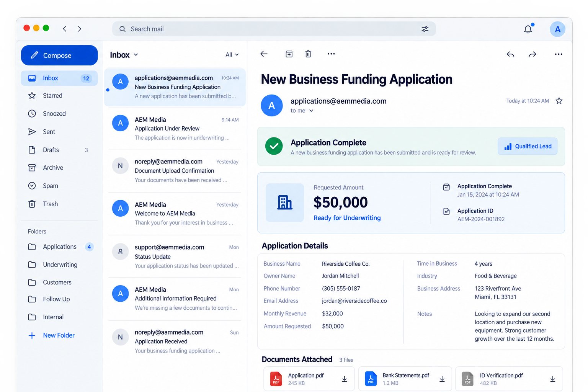This screenshot has height=392, width=588.
Task: Open more actions next to the trash icon
Action: point(331,54)
